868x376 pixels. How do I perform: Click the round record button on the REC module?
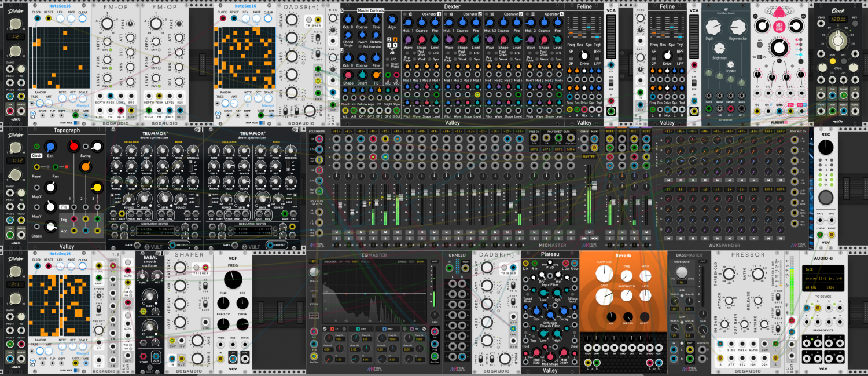point(826,198)
